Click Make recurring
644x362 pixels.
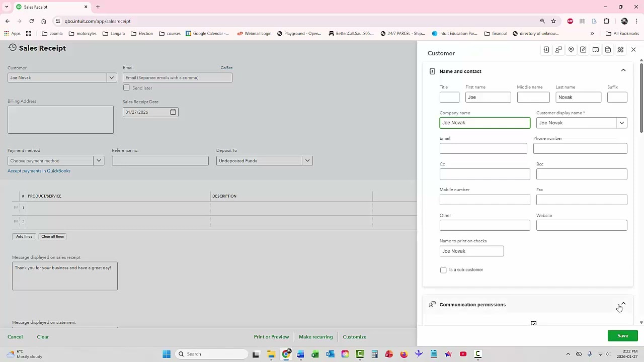315,337
